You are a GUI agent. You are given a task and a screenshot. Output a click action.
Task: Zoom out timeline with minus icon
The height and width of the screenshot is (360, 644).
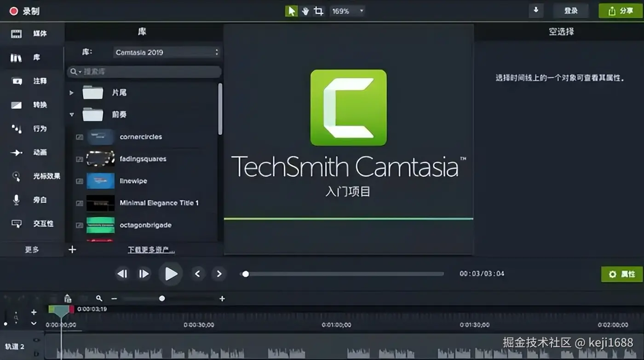coord(114,299)
